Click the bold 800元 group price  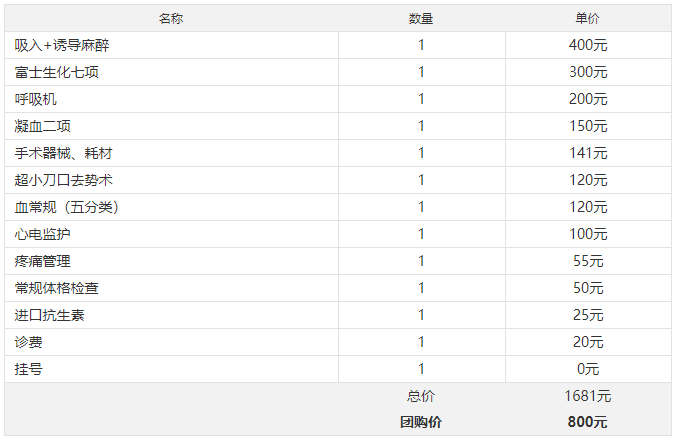(x=588, y=422)
